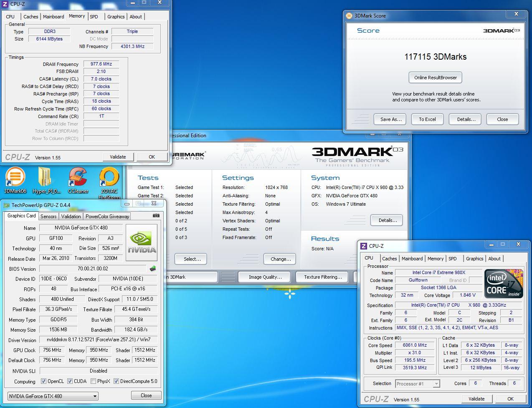Click the Multiplier 'x 31.0' value
Screen dimensions: 532x408
(x=414, y=353)
